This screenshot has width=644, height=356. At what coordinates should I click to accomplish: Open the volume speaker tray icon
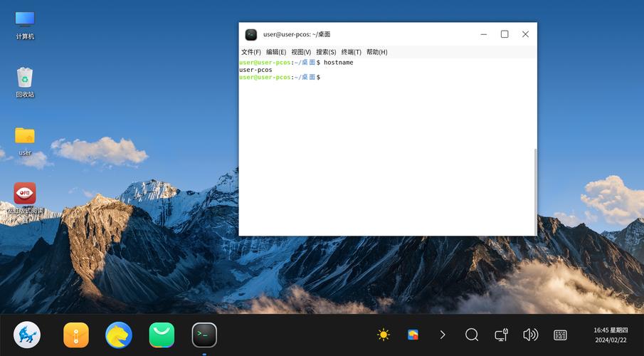tap(530, 335)
